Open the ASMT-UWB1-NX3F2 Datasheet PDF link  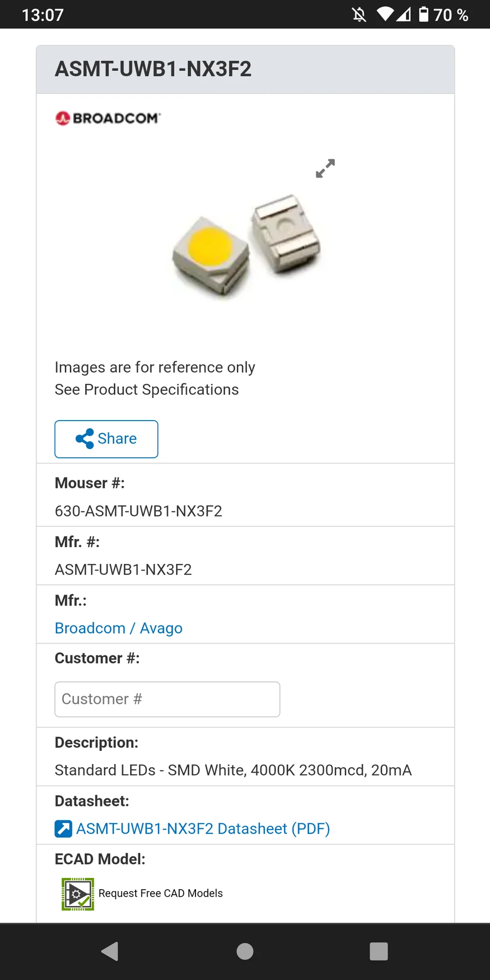click(x=203, y=828)
